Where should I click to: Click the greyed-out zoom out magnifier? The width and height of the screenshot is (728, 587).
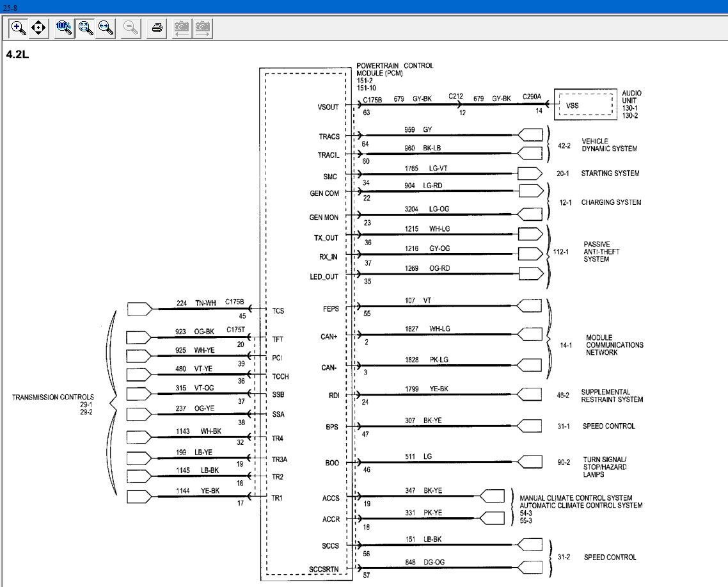[x=131, y=28]
